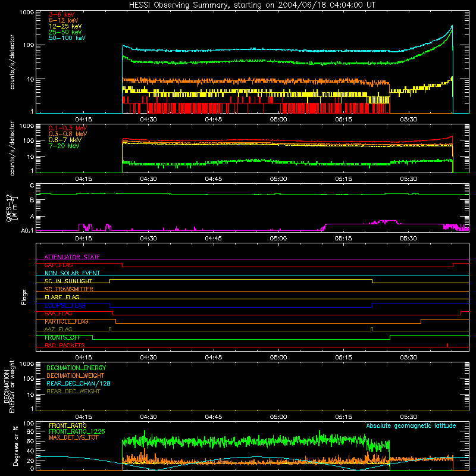
Task: Select the SC_IN_SUNLIGHT flag label
Action: tap(68, 281)
